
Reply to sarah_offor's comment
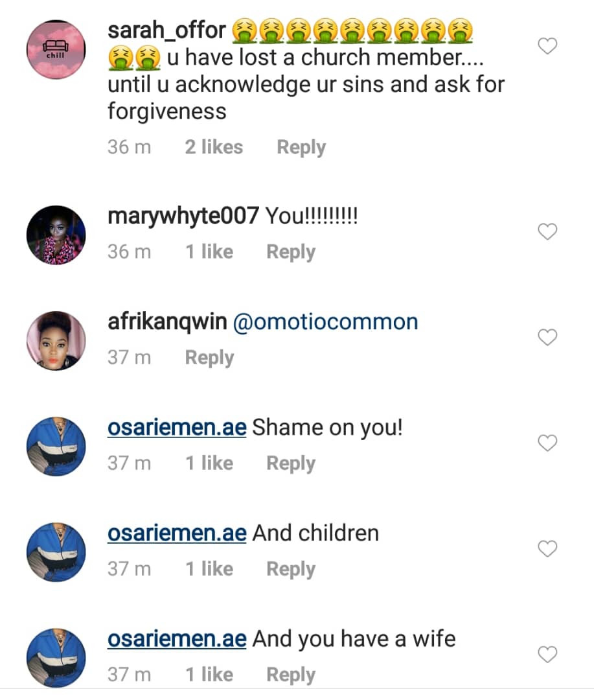click(x=301, y=147)
